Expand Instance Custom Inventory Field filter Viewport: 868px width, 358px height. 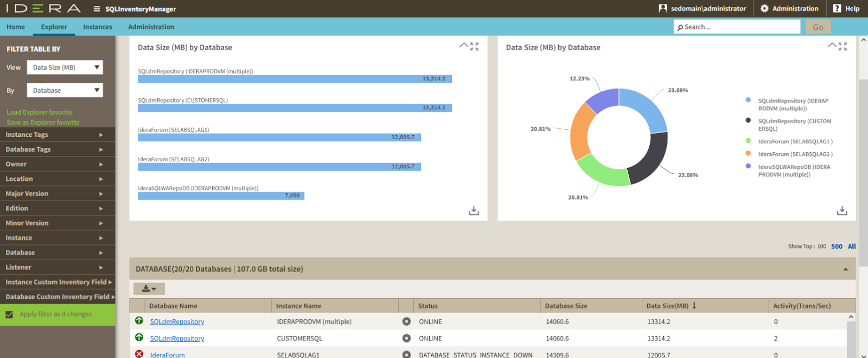(x=58, y=282)
